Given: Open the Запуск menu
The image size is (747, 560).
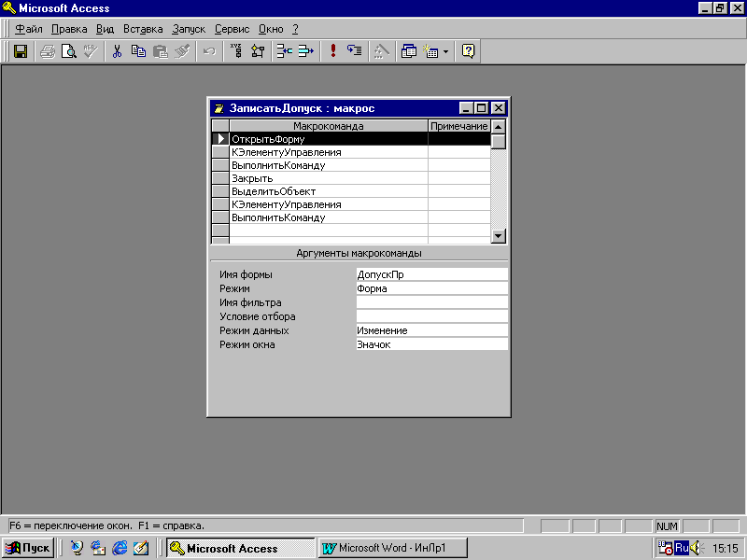Looking at the screenshot, I should (189, 29).
